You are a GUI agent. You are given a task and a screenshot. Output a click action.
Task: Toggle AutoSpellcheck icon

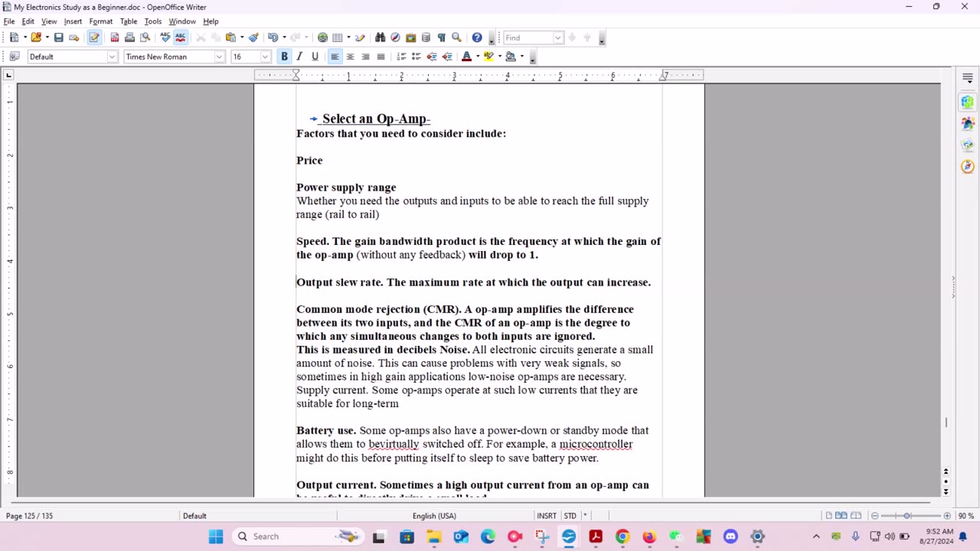(181, 37)
